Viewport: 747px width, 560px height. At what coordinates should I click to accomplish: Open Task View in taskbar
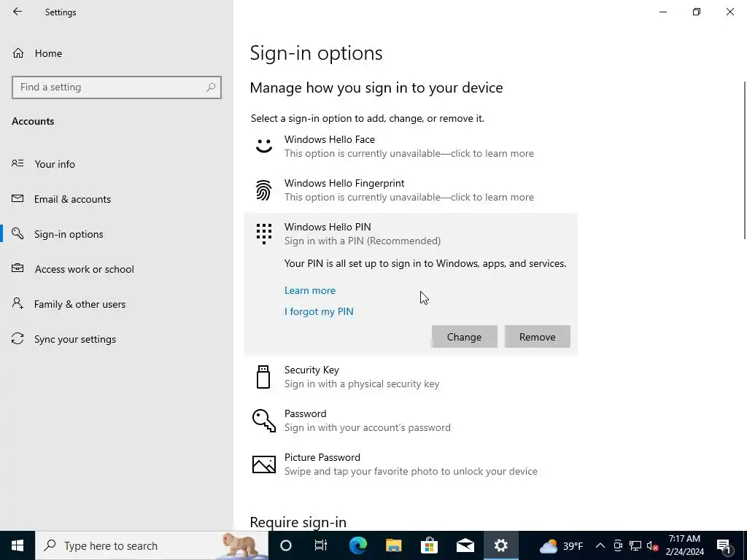click(321, 545)
